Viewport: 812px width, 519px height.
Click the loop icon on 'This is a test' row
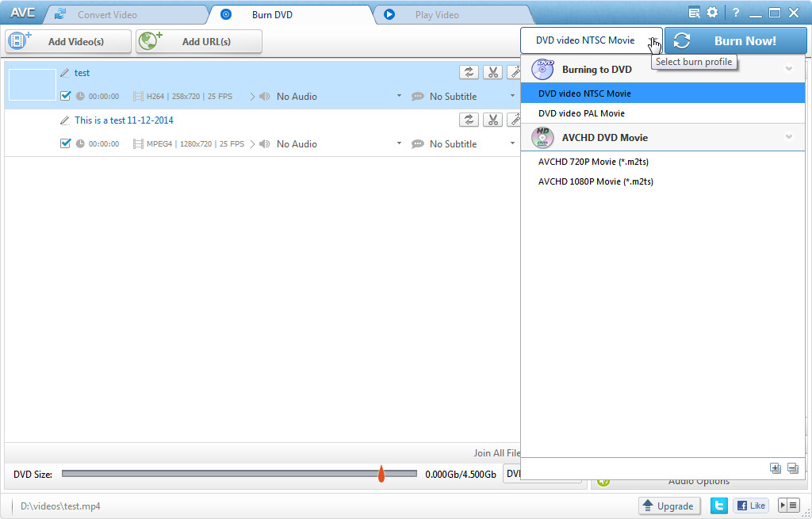click(x=469, y=120)
